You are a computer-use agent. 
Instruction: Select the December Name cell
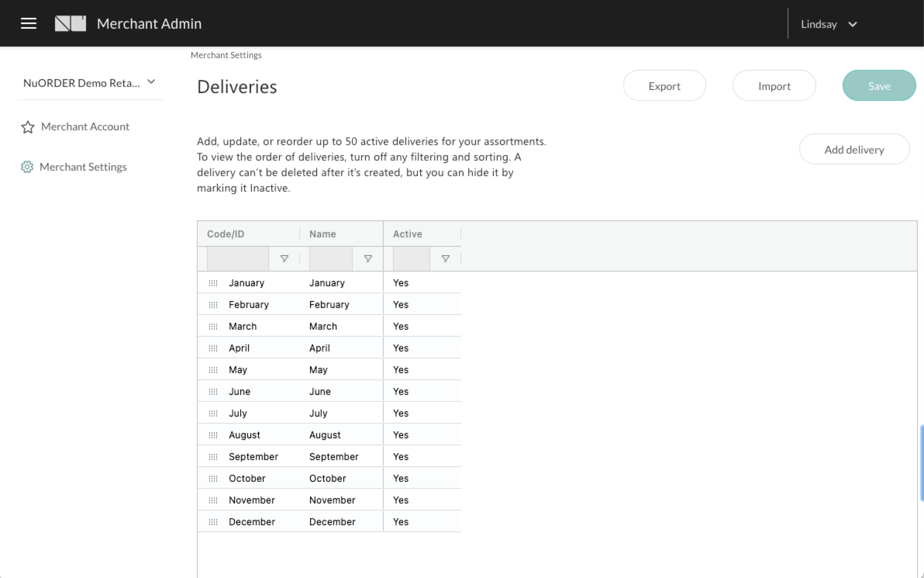(x=341, y=521)
